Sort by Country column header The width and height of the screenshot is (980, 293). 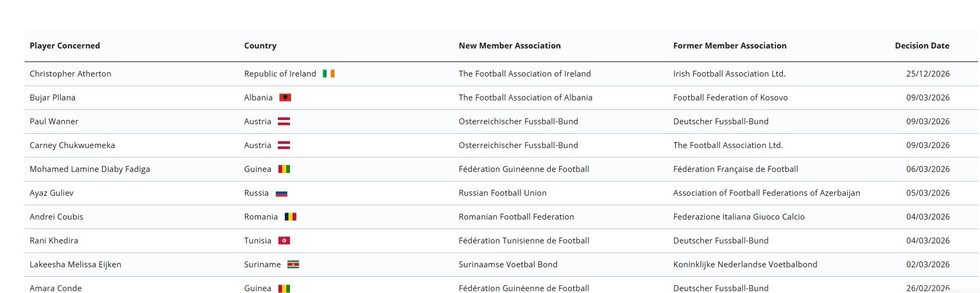(x=260, y=45)
